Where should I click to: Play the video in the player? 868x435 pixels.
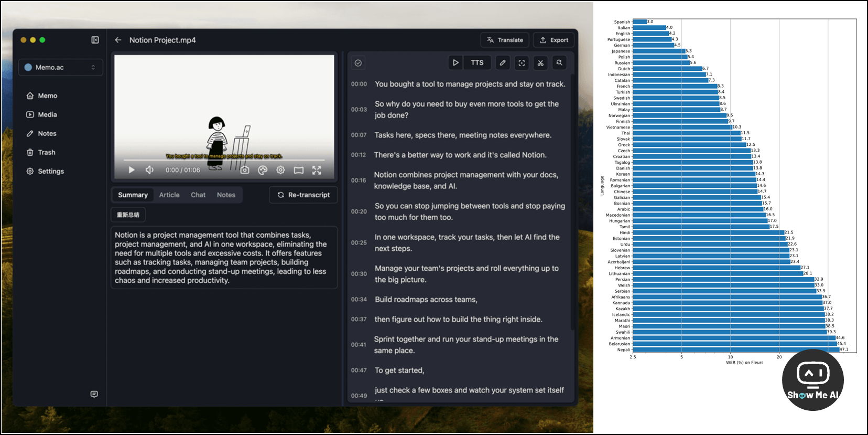(132, 170)
